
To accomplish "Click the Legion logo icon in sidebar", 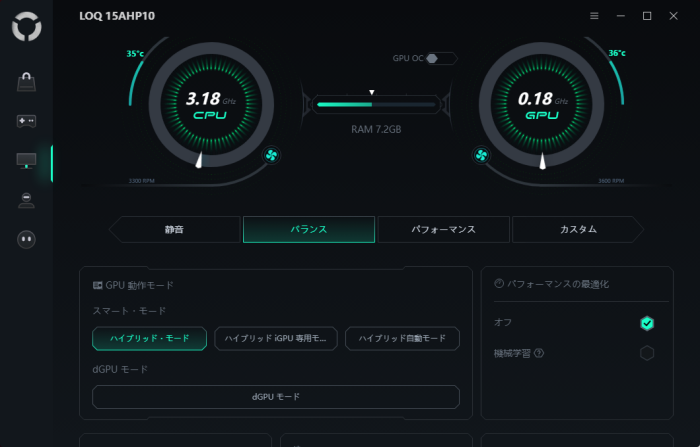I will pyautogui.click(x=27, y=26).
